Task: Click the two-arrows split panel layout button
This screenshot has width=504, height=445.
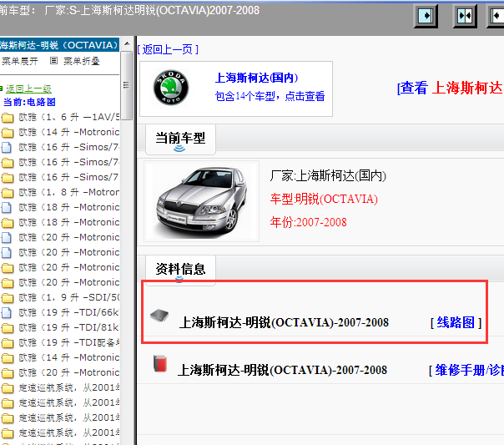Action: (x=465, y=16)
